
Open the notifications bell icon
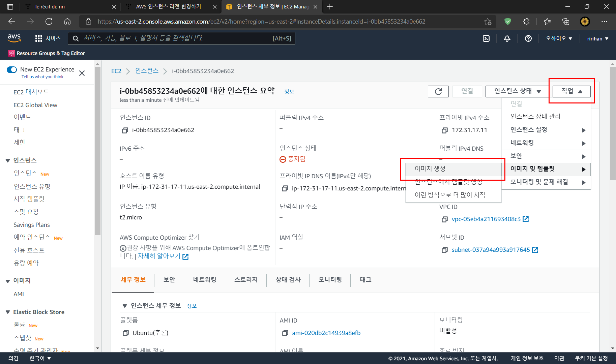(507, 38)
